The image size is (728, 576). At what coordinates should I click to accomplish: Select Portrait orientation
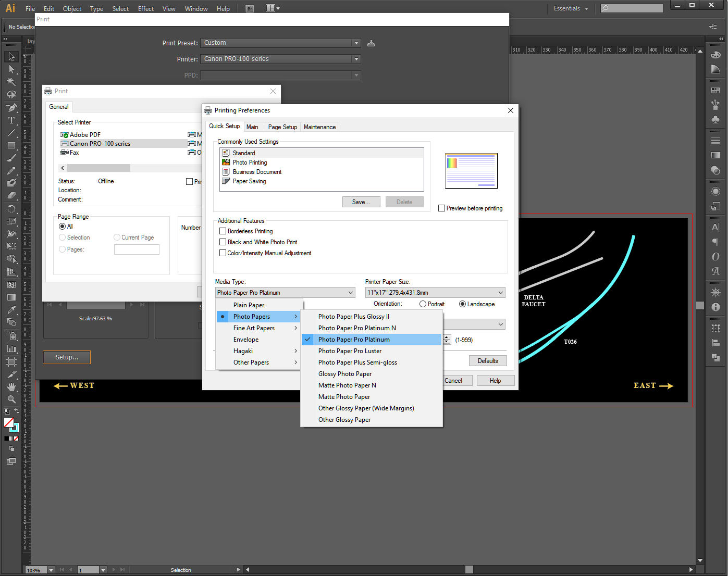click(423, 304)
